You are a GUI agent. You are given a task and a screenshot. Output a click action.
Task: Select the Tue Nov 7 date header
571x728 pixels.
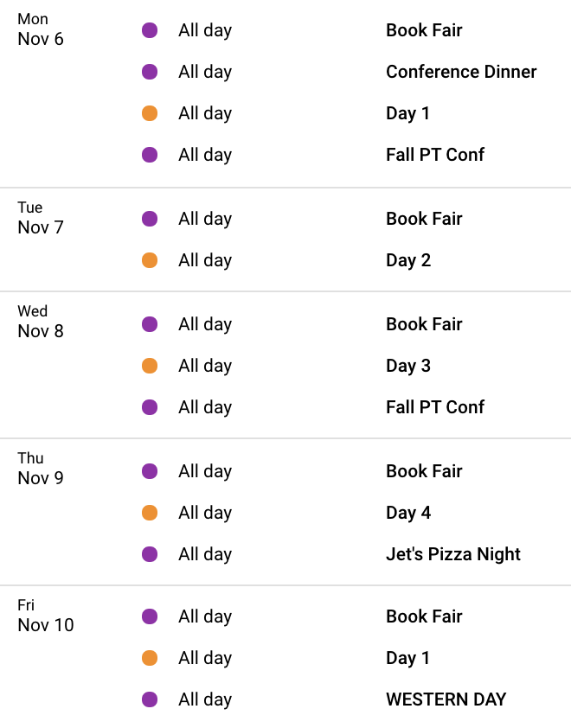41,218
